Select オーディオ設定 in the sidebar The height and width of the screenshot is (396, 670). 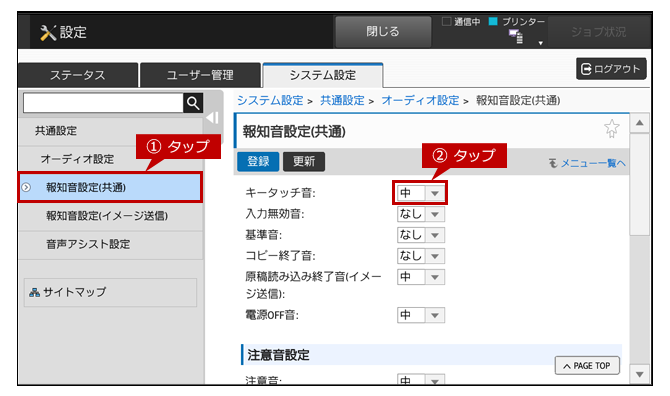(x=110, y=159)
